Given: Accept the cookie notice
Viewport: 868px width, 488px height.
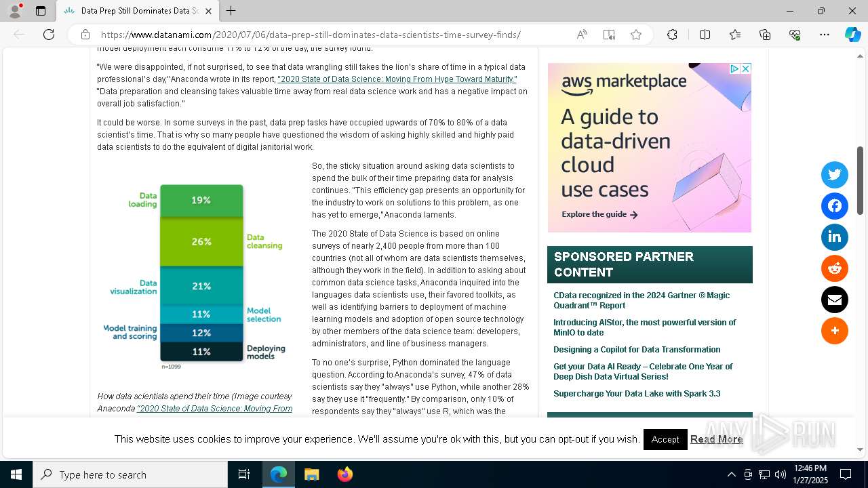Looking at the screenshot, I should point(665,439).
